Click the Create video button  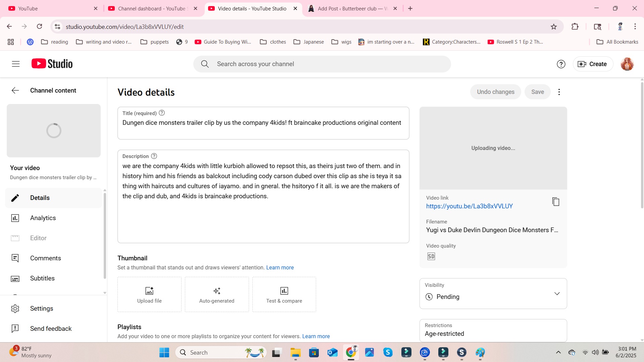point(593,64)
